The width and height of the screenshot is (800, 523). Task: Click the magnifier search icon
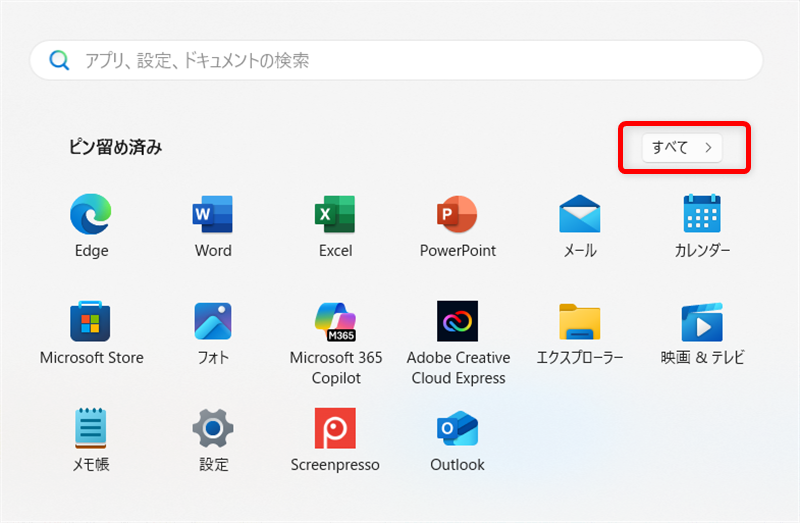pos(59,60)
